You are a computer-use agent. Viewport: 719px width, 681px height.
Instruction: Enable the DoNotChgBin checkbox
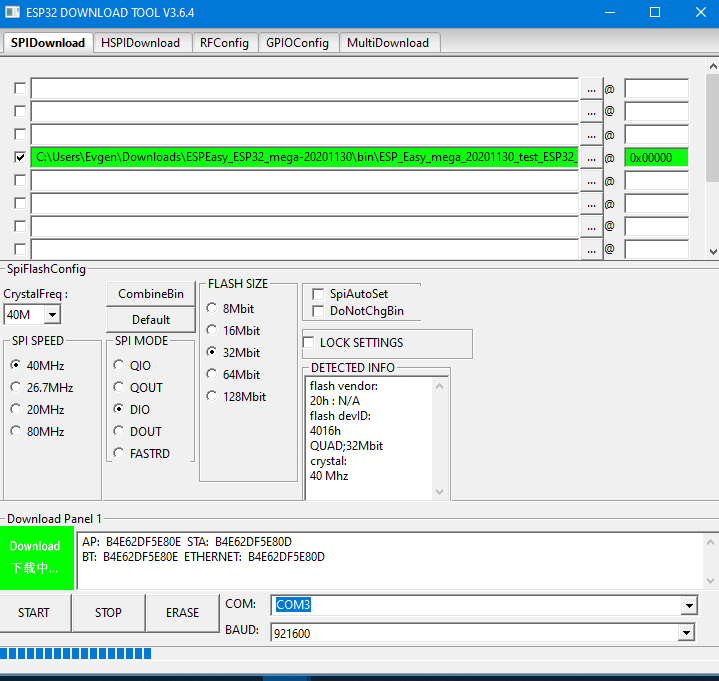coord(318,311)
